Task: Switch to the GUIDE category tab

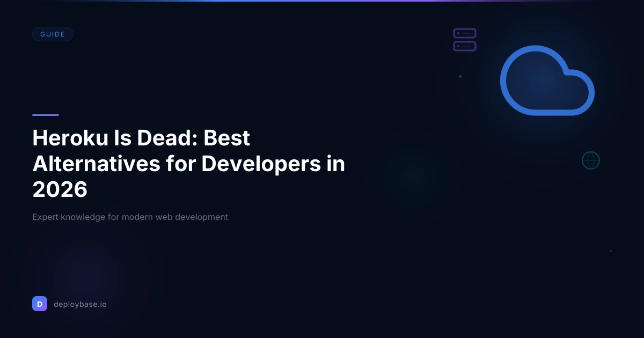Action: (53, 34)
